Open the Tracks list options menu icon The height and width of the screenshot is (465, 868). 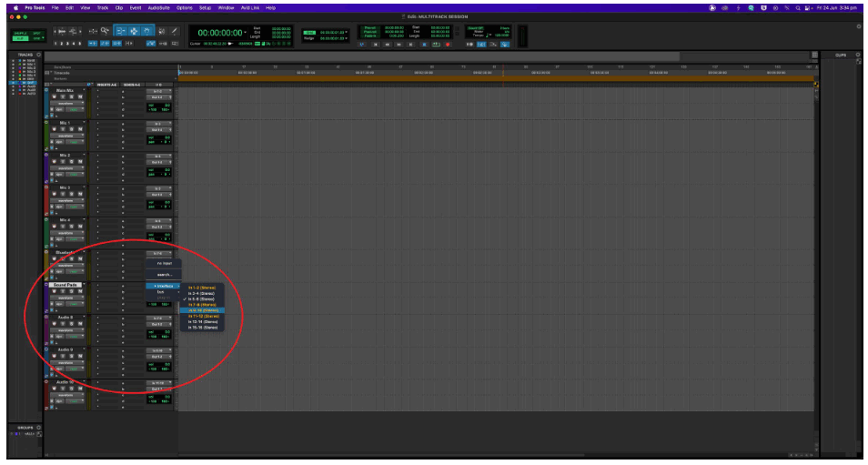[x=38, y=55]
